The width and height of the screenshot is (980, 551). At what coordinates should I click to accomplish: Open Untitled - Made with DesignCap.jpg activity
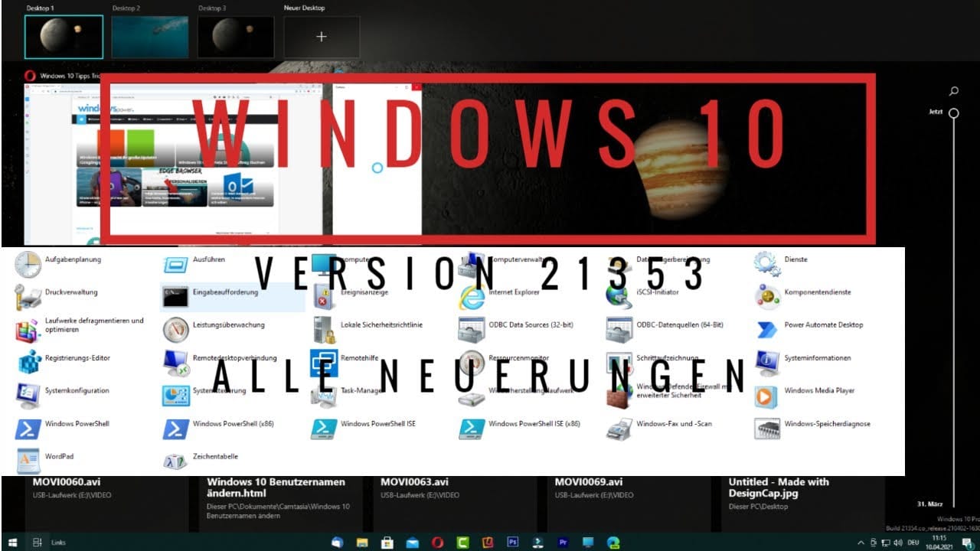(803, 504)
